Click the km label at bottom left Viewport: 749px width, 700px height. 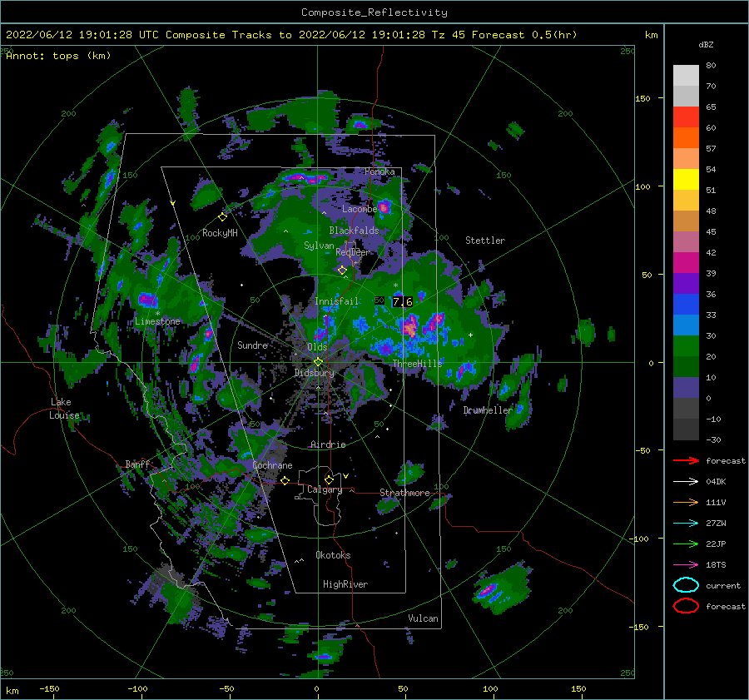[x=12, y=691]
